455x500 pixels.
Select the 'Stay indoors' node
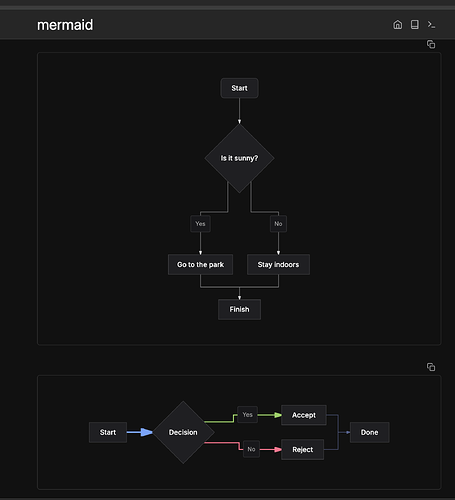click(278, 265)
